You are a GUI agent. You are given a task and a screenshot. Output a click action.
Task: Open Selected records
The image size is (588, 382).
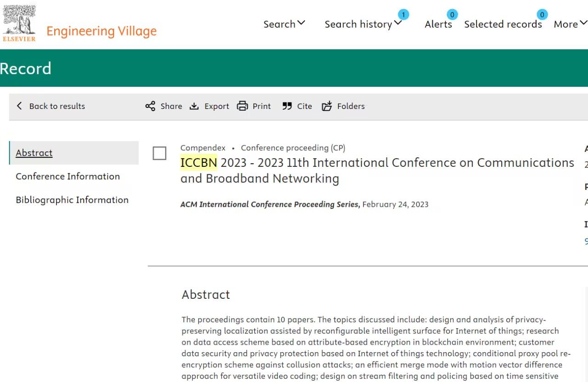pos(503,24)
